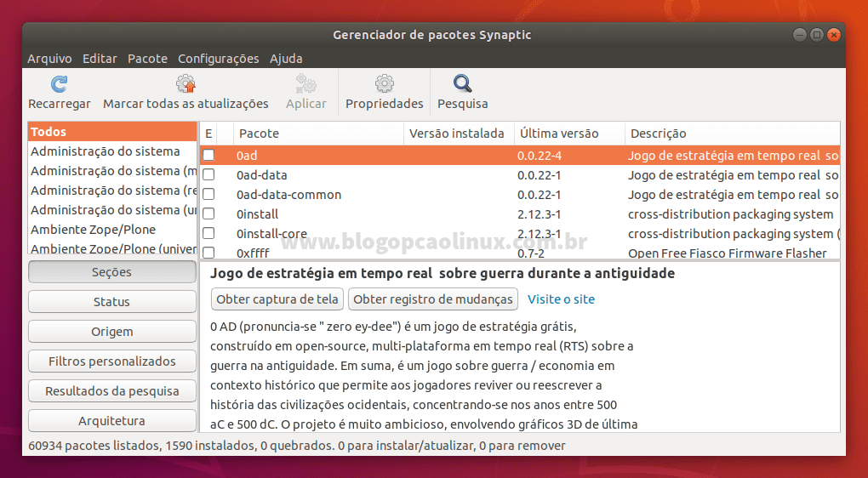Click the status bar package count text
The width and height of the screenshot is (868, 478).
(296, 446)
